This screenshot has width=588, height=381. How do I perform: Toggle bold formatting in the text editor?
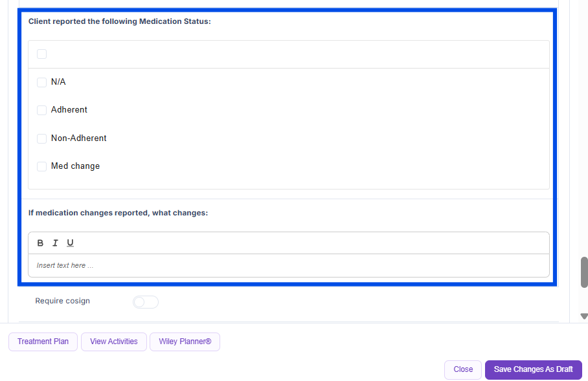tap(40, 243)
